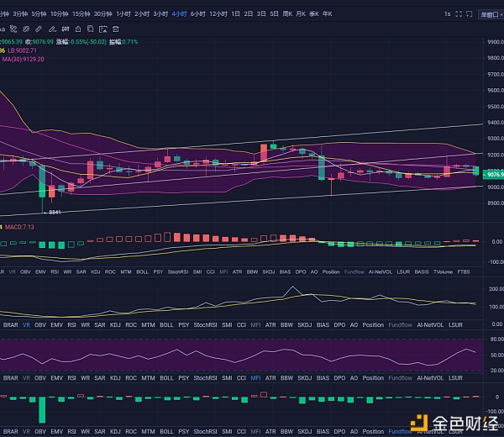Open the 单窗口 layout dropdown

click(x=491, y=14)
